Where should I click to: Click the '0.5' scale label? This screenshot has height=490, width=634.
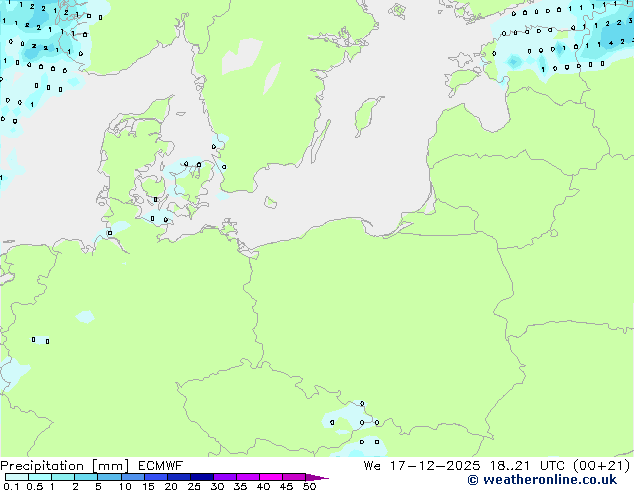click(x=35, y=486)
